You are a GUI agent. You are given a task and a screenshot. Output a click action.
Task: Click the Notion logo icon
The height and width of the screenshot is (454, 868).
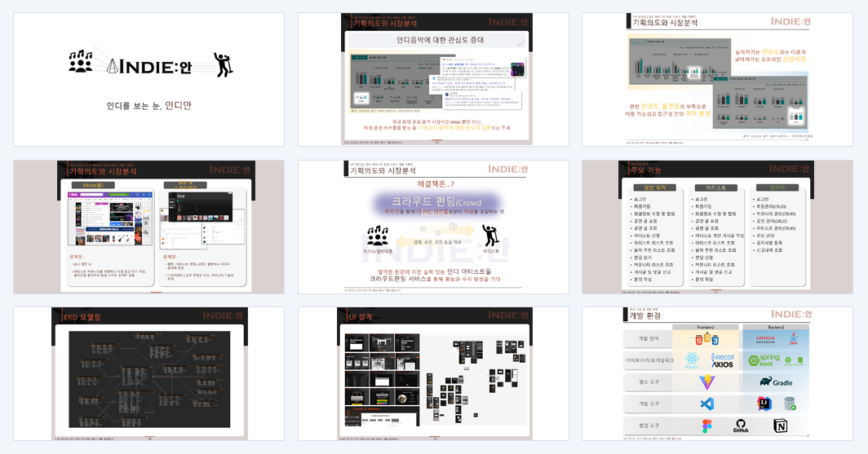coord(780,425)
